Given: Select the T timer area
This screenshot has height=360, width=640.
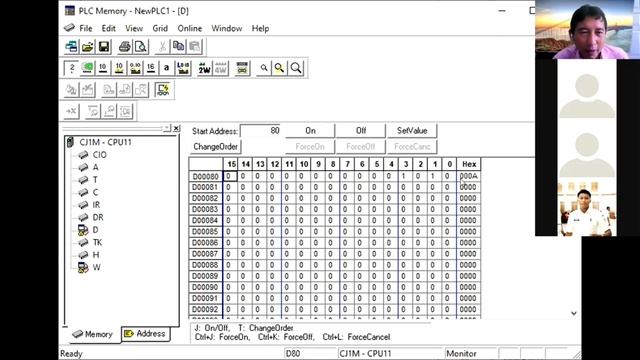Looking at the screenshot, I should coord(95,180).
